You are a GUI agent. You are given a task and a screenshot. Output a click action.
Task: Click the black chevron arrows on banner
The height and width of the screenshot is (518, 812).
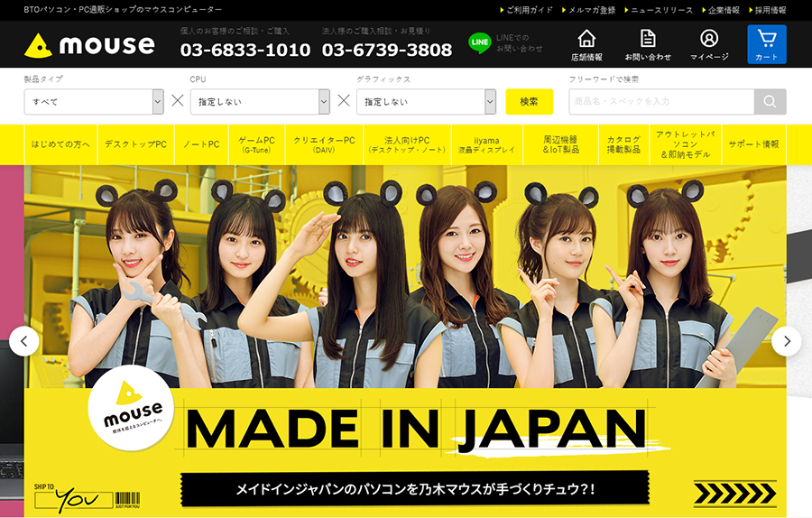pos(734,493)
